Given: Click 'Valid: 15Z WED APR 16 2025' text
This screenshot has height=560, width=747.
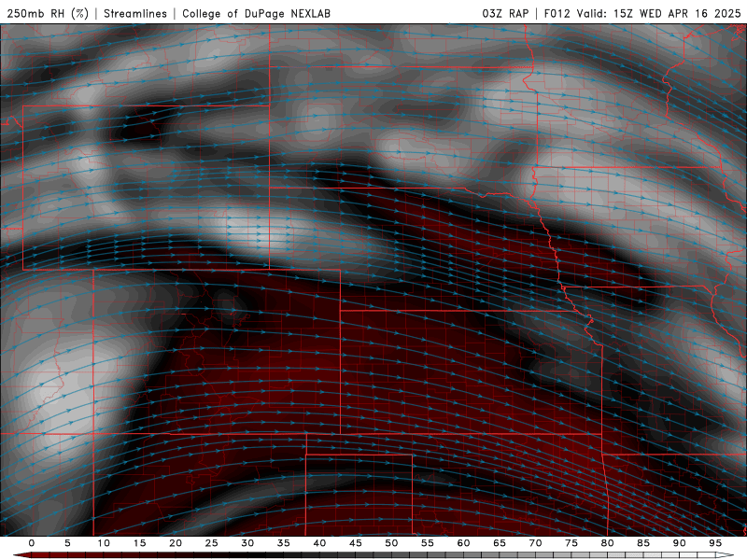Looking at the screenshot, I should pos(659,13).
